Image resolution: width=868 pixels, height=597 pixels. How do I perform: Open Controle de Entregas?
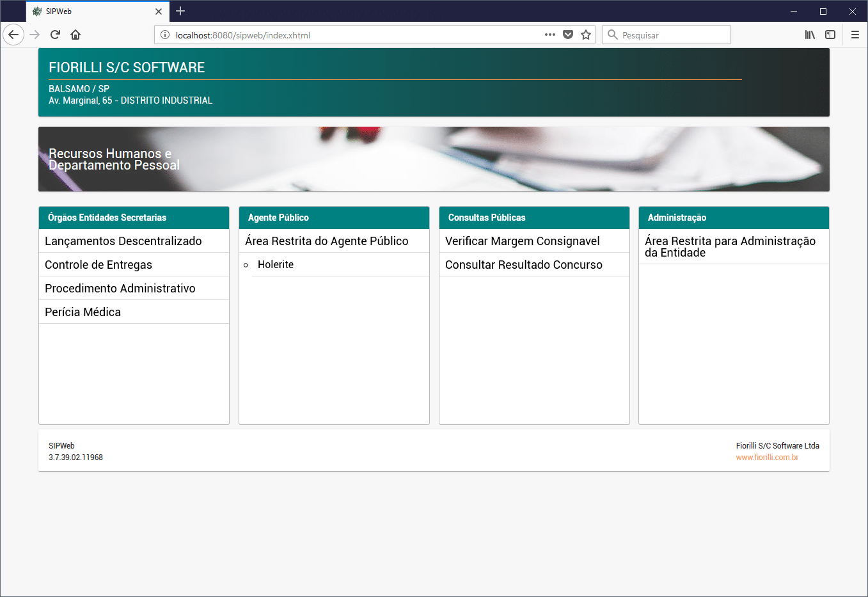click(99, 265)
